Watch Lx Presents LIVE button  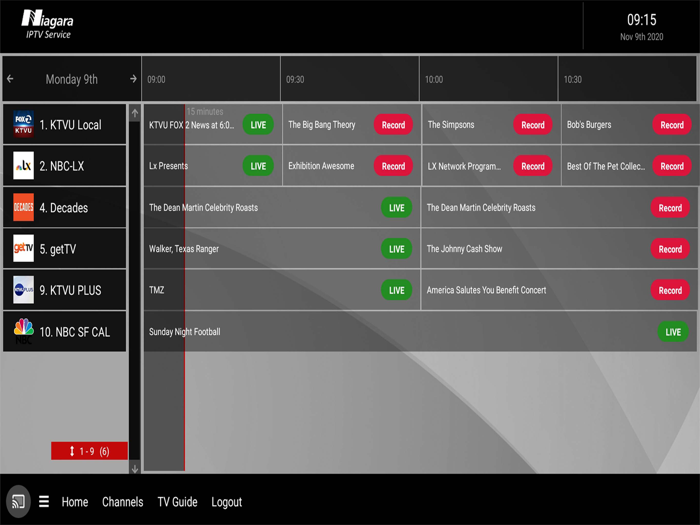[x=258, y=166]
